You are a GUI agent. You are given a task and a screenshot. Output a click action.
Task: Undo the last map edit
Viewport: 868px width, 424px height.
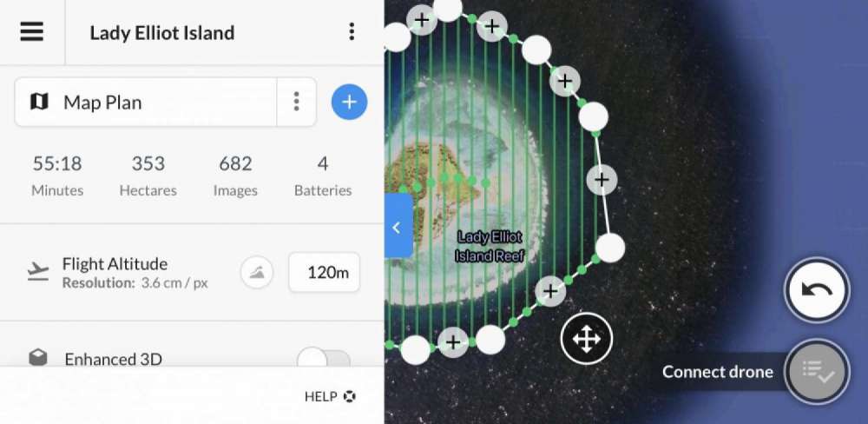(x=817, y=290)
